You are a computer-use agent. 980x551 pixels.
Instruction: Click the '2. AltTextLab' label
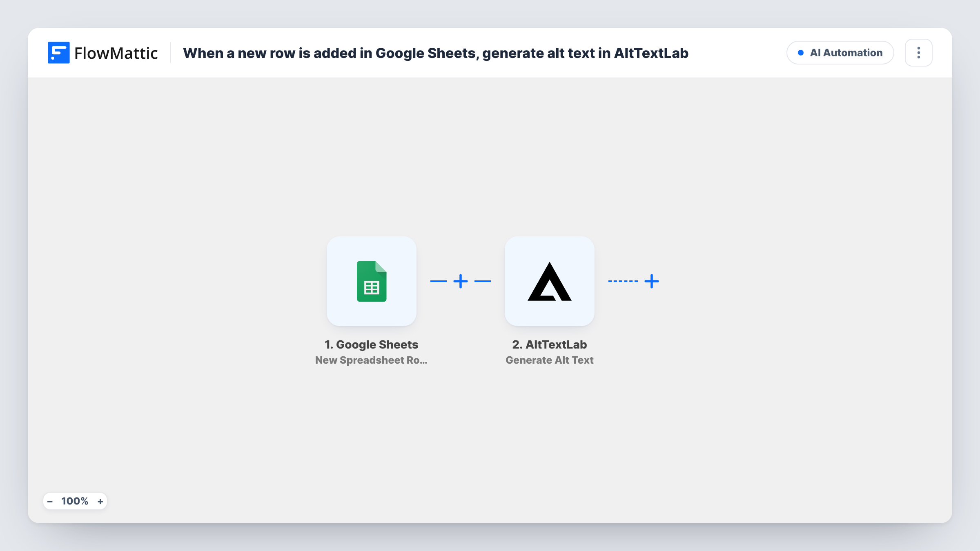click(550, 344)
